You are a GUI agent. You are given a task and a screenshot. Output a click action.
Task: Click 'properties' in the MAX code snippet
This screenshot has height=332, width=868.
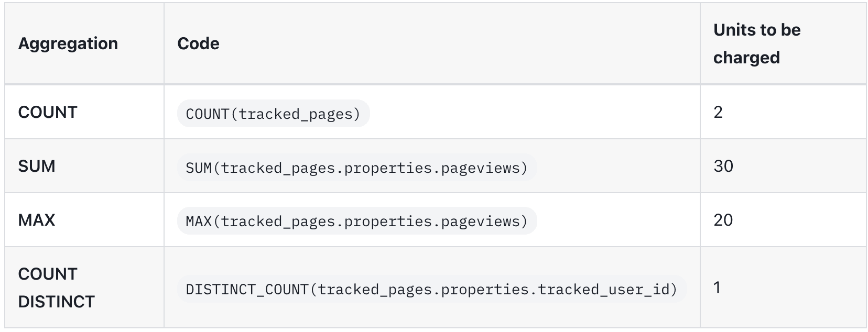click(387, 222)
